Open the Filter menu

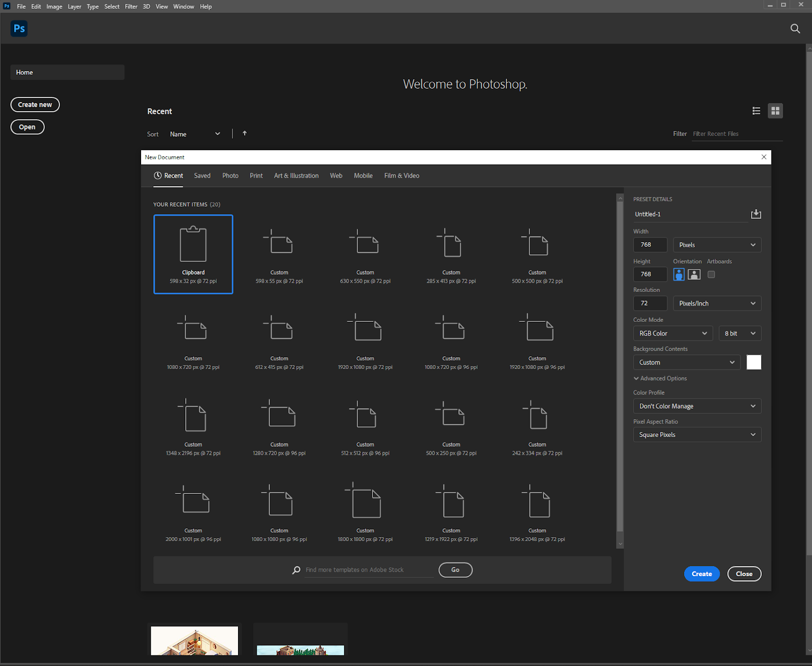131,7
